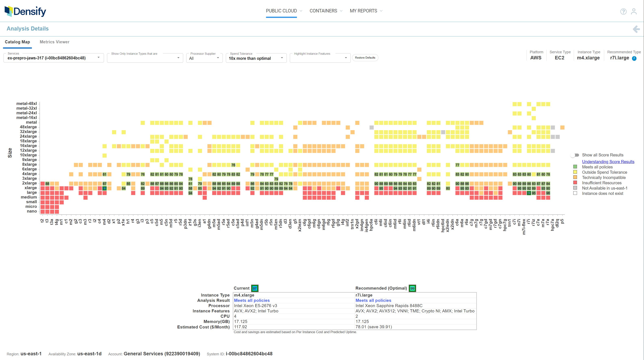644x360 pixels.
Task: Click the gray Not Available in us-east-1 legend square
Action: (x=575, y=188)
